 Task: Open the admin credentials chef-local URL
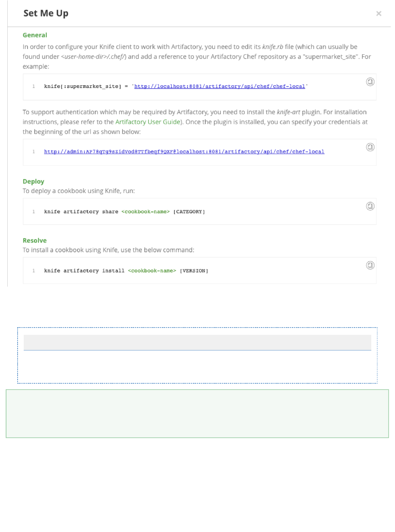[x=184, y=152]
